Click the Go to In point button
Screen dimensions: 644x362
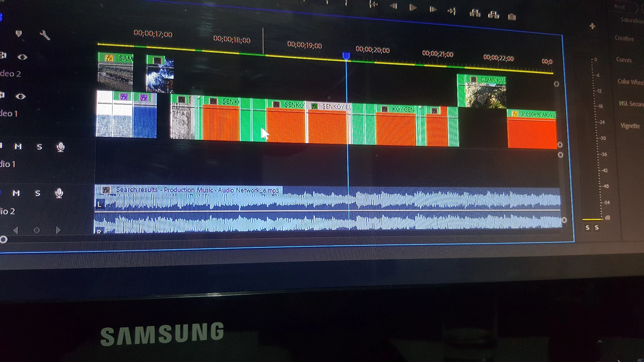(373, 4)
